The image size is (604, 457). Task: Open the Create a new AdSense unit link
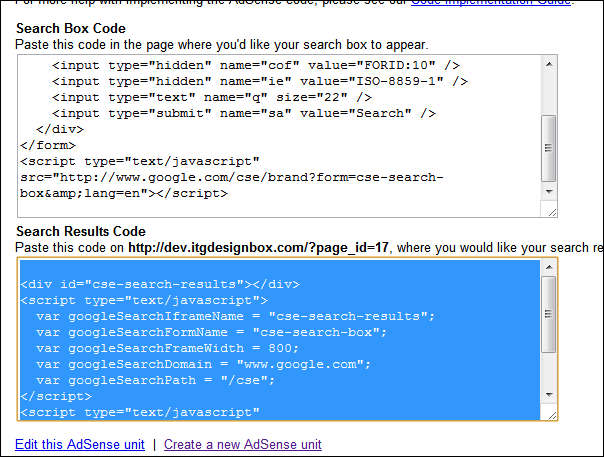(x=243, y=444)
